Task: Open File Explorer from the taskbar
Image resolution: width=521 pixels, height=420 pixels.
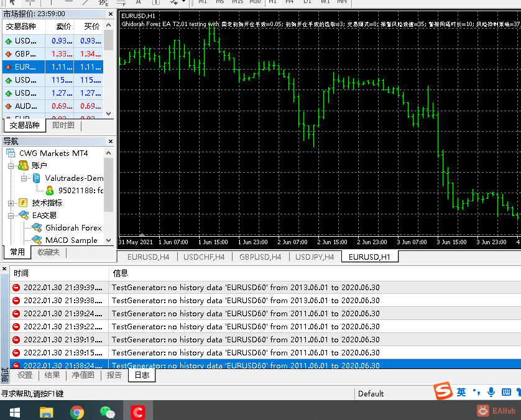Action: pyautogui.click(x=47, y=411)
